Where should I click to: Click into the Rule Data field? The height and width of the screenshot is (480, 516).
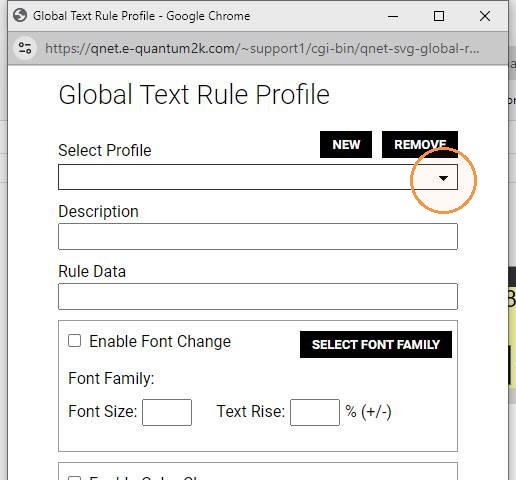pyautogui.click(x=258, y=297)
